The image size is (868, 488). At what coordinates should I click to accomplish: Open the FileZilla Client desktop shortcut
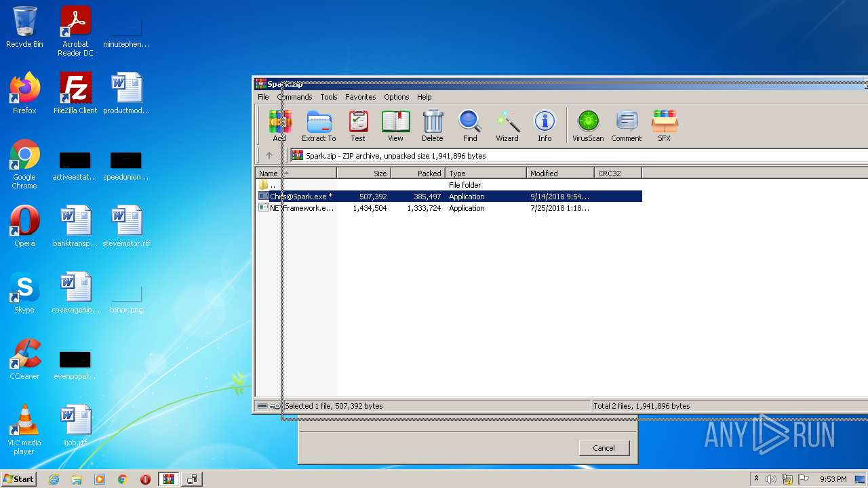pyautogui.click(x=75, y=94)
